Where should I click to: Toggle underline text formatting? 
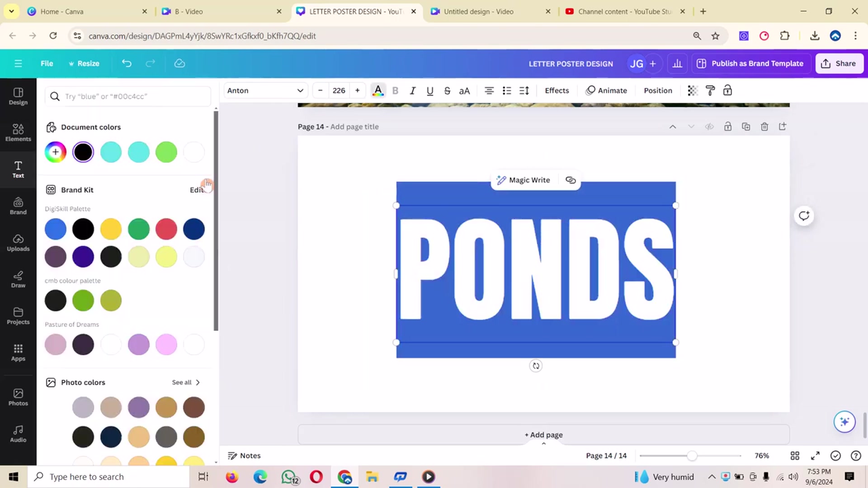(x=430, y=90)
